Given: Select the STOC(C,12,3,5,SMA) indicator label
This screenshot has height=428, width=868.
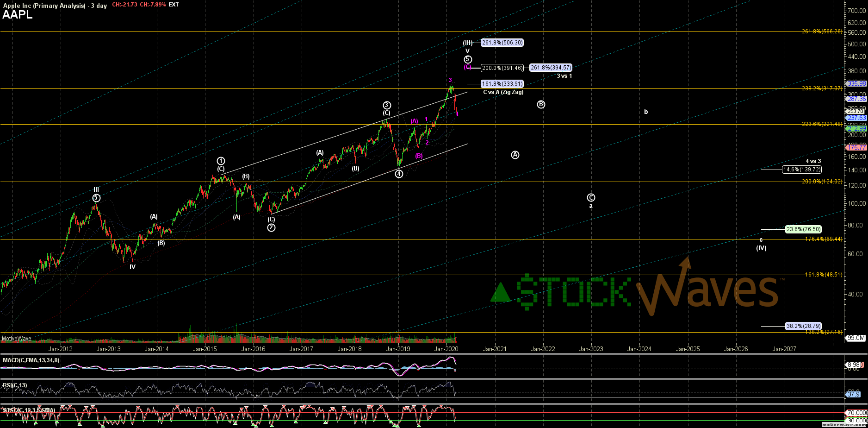Looking at the screenshot, I should 29,410.
